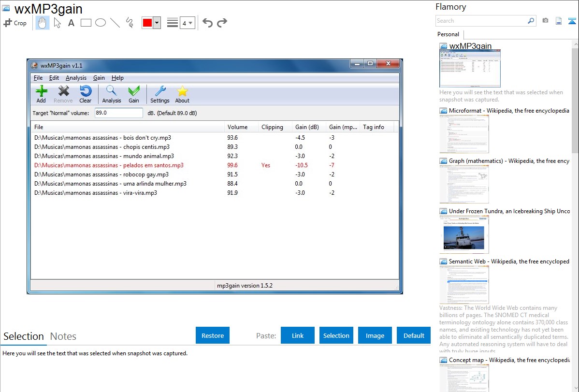Click the red annotation color swatch
The image size is (579, 392).
(147, 23)
